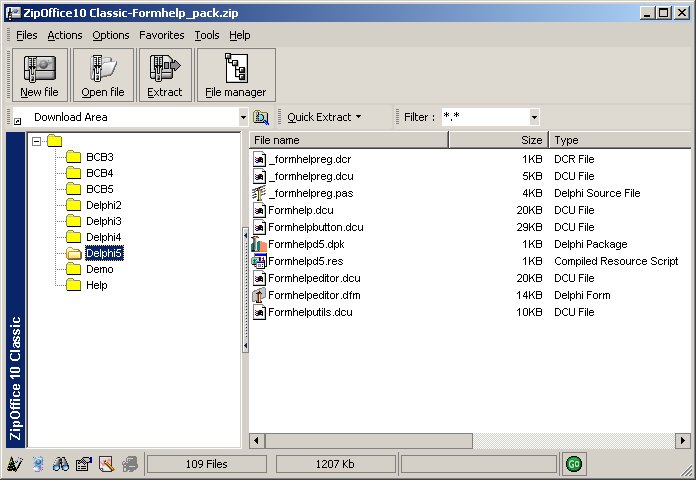696x480 pixels.
Task: Click the splitter collapse arrows between the two panes
Action: pyautogui.click(x=245, y=290)
